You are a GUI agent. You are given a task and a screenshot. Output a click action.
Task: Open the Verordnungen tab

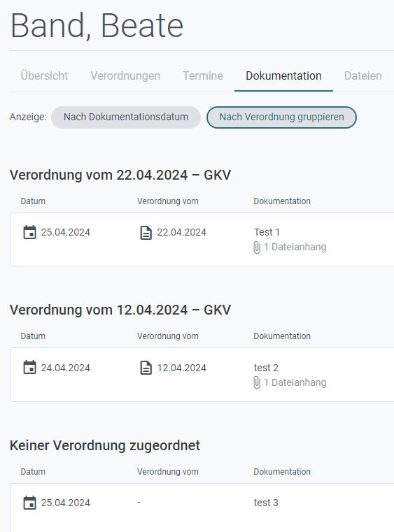coord(125,76)
